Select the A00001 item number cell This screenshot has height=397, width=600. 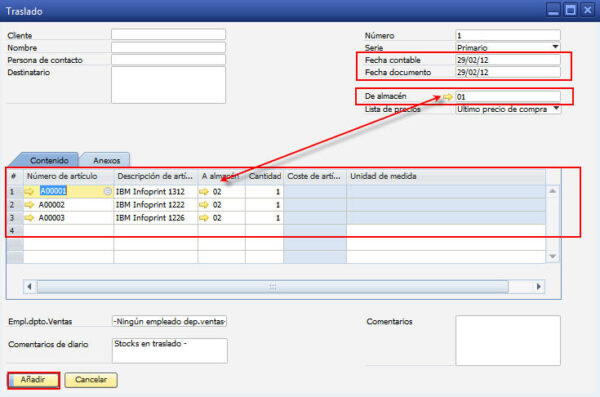pyautogui.click(x=68, y=191)
